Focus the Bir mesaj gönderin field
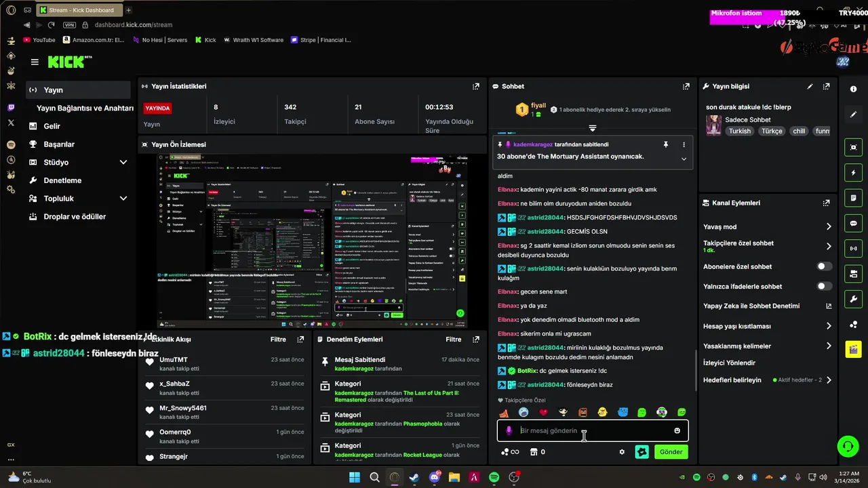The height and width of the screenshot is (488, 868). tap(593, 430)
